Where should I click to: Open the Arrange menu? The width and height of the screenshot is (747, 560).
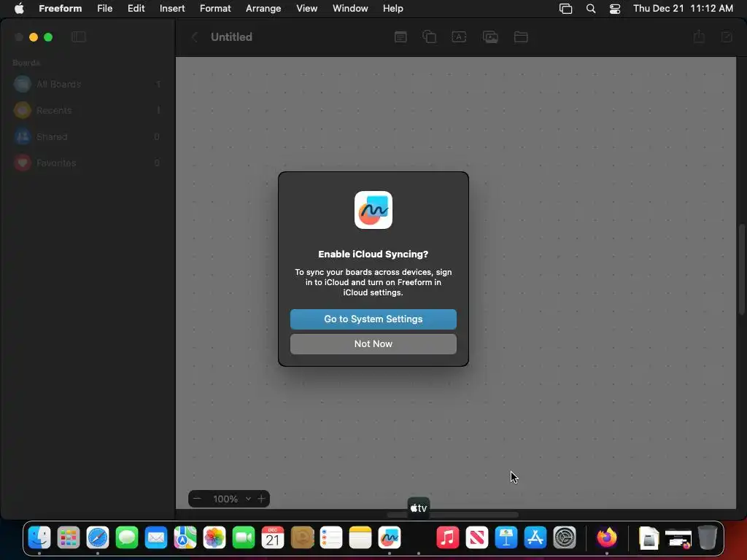[263, 9]
